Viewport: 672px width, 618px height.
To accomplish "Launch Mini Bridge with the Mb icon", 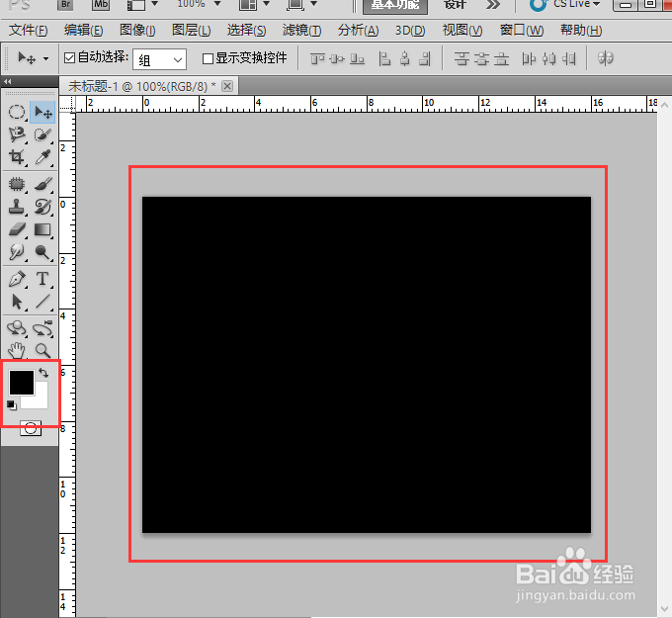I will point(101,4).
